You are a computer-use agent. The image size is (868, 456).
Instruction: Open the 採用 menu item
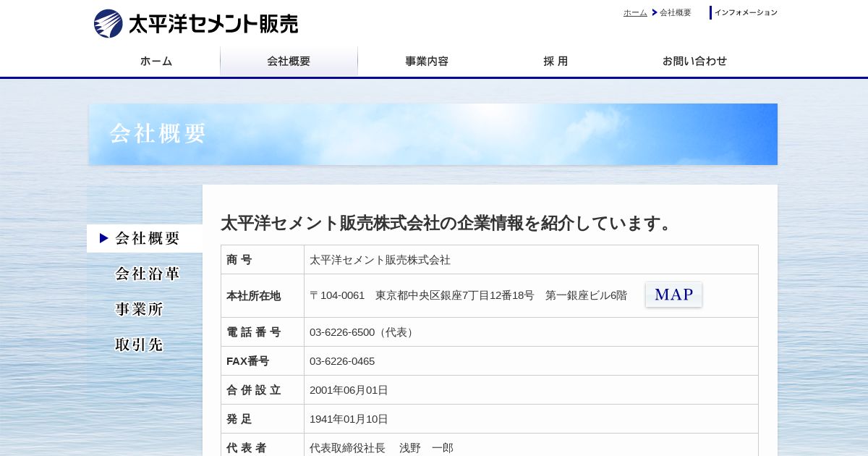tap(556, 62)
